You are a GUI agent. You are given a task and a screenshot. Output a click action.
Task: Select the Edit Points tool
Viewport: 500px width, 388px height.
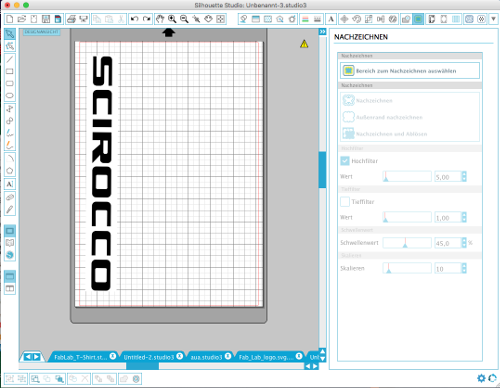[x=10, y=46]
